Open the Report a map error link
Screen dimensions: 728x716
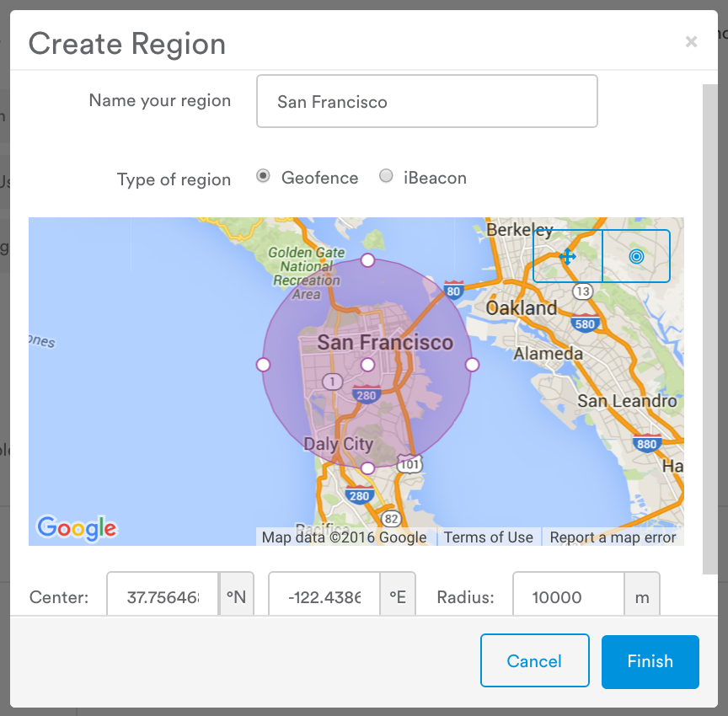[613, 537]
